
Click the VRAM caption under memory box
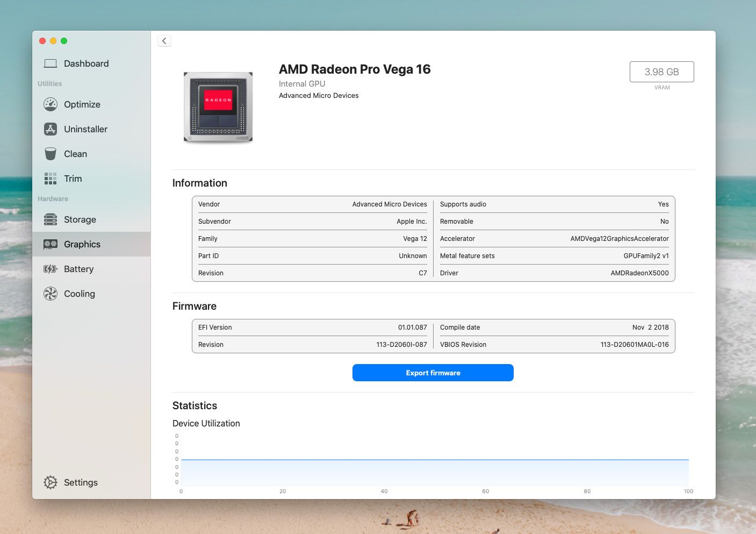(662, 87)
